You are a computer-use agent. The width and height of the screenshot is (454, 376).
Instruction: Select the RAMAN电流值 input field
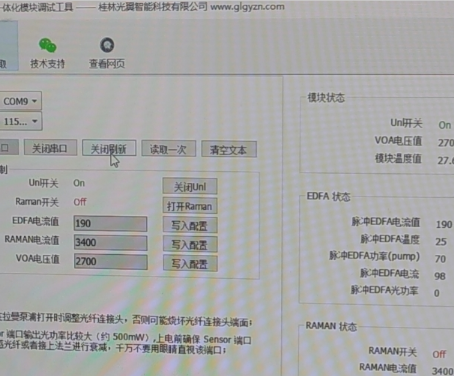tap(110, 242)
